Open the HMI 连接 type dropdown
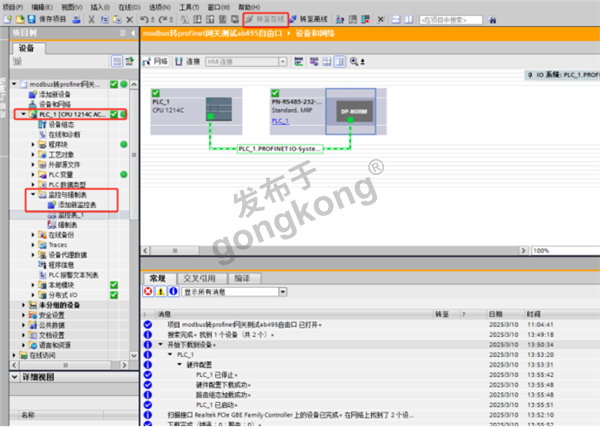 point(283,62)
